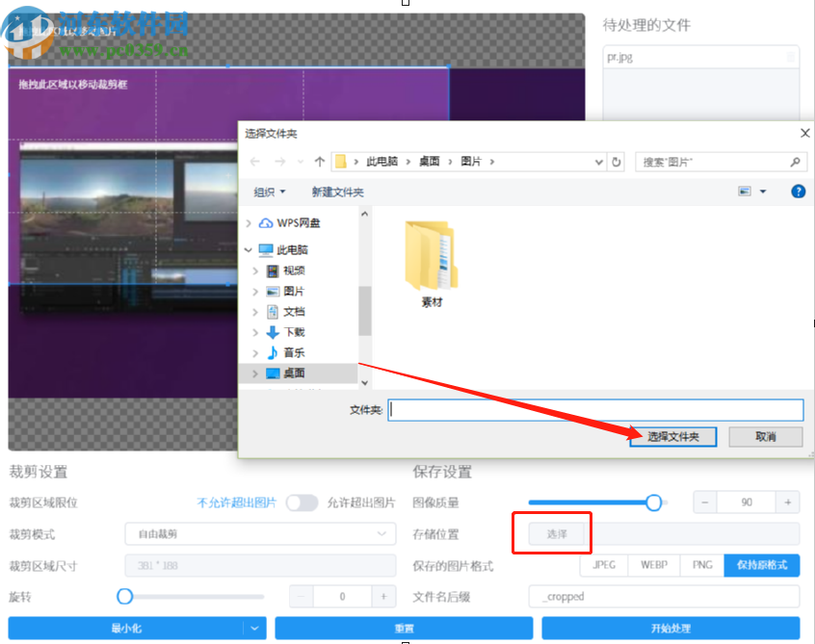Open help via the blue question mark icon
Viewport: 815px width, 644px height.
pyautogui.click(x=798, y=191)
